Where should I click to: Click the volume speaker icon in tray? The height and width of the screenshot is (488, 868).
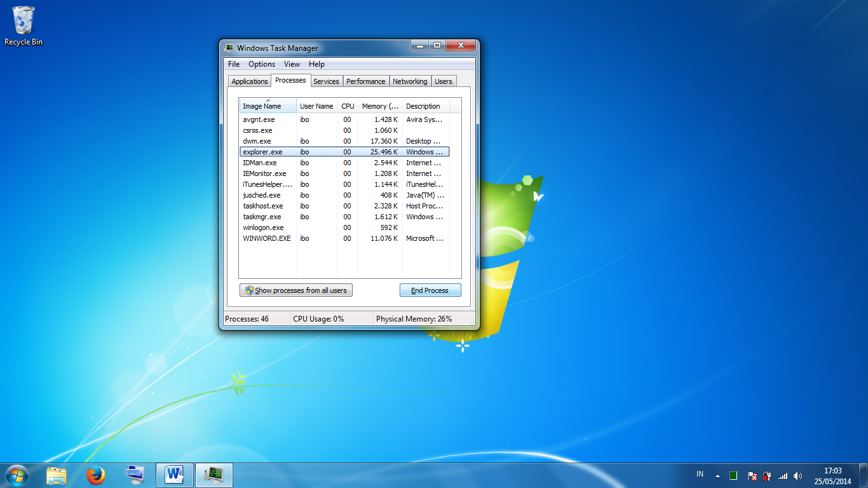[799, 475]
